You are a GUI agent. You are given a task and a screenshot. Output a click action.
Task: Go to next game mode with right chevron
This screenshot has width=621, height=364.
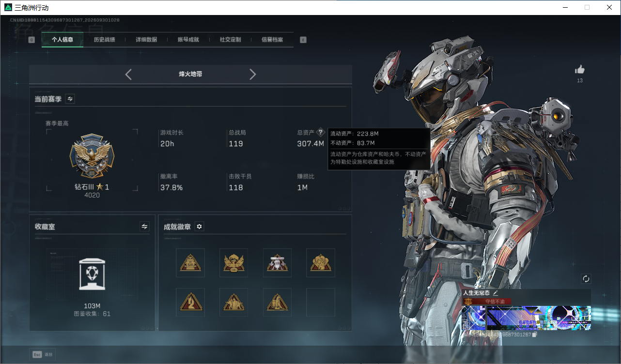[x=252, y=74]
